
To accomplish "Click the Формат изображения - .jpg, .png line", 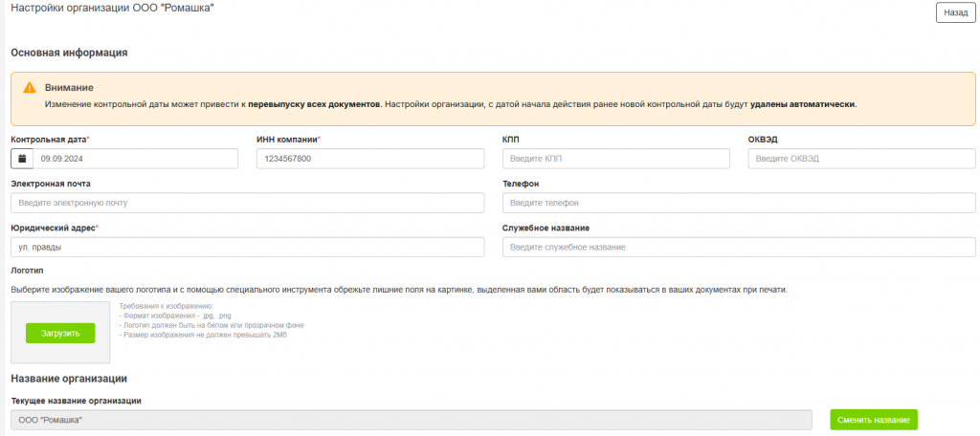I will 175,316.
